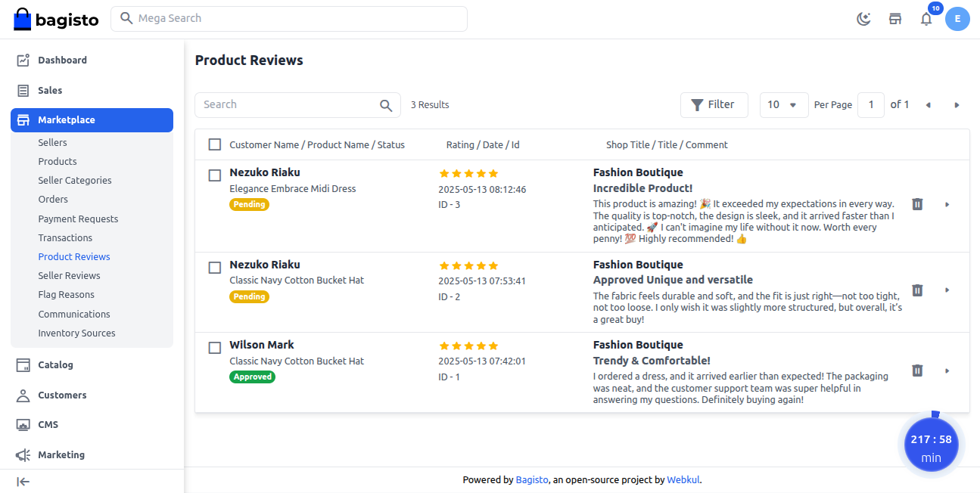Select the checkbox for Nezuko Riaku's first review
This screenshot has width=980, height=493.
(x=214, y=175)
